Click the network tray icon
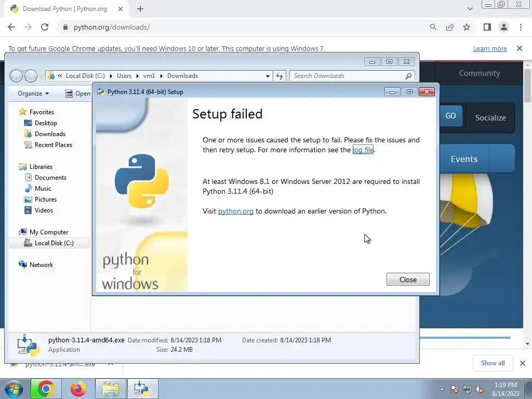532x399 pixels. tap(467, 390)
